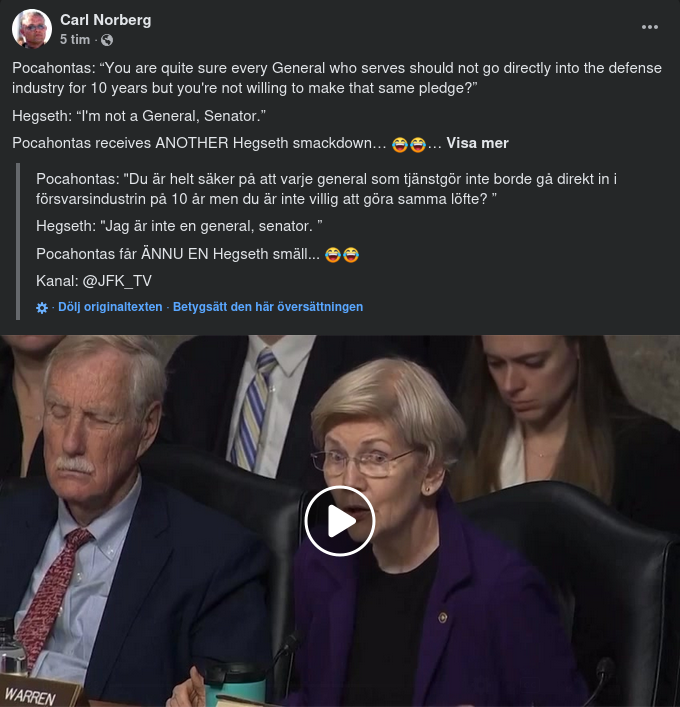
Task: Open the post's "5 tim" timestamp
Action: (75, 39)
